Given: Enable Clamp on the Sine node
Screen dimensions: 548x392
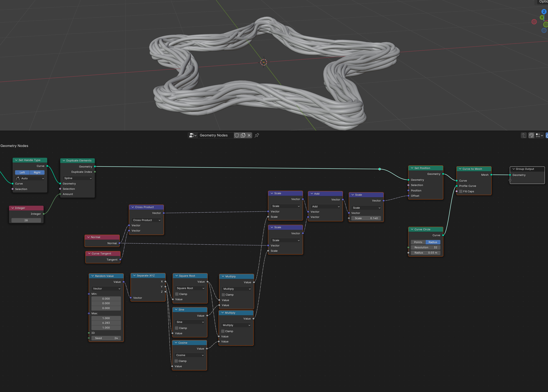Looking at the screenshot, I should pyautogui.click(x=177, y=328).
